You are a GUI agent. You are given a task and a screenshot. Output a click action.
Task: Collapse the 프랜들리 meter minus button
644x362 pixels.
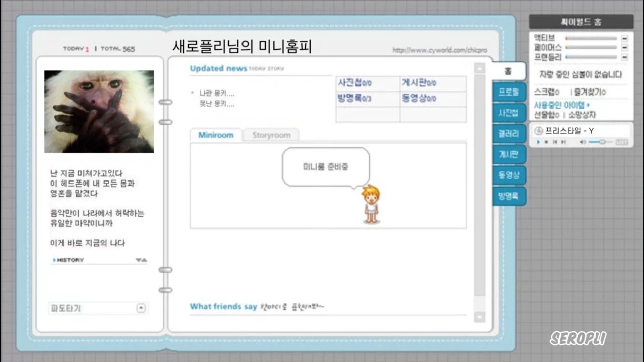(624, 57)
